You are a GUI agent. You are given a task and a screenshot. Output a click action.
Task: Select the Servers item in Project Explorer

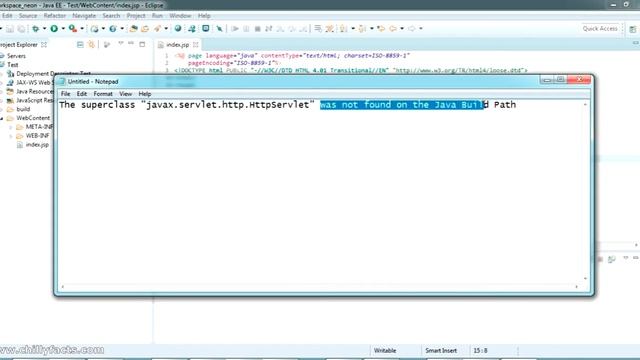tap(16, 56)
